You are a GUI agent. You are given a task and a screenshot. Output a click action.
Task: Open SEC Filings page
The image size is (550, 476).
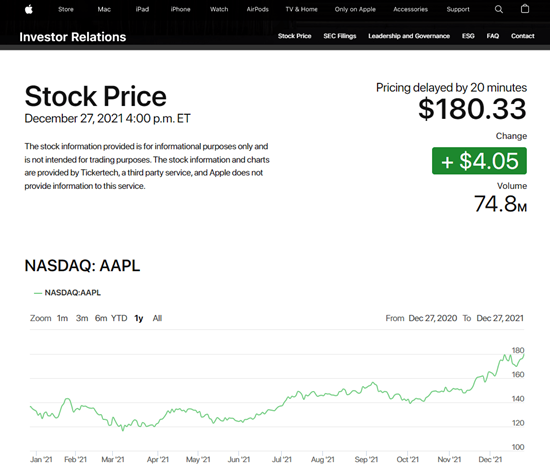340,36
